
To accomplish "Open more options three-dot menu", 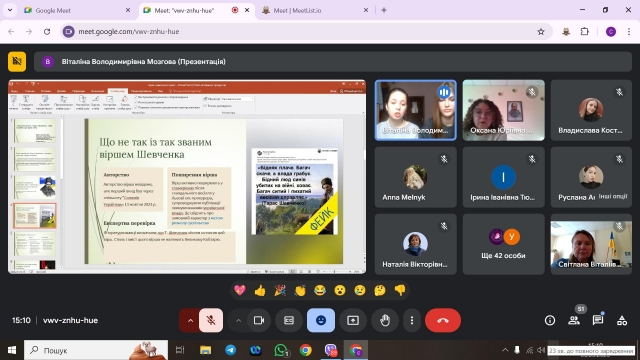I will pyautogui.click(x=412, y=320).
